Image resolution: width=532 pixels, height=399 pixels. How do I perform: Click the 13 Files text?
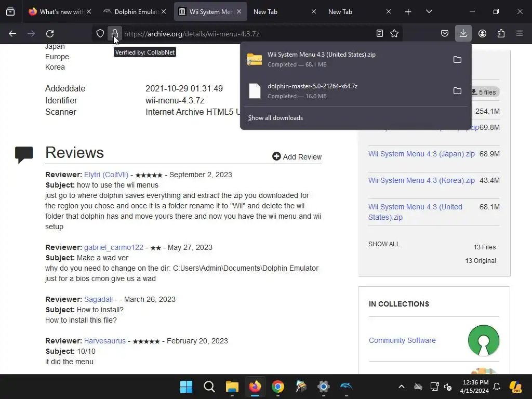[485, 247]
